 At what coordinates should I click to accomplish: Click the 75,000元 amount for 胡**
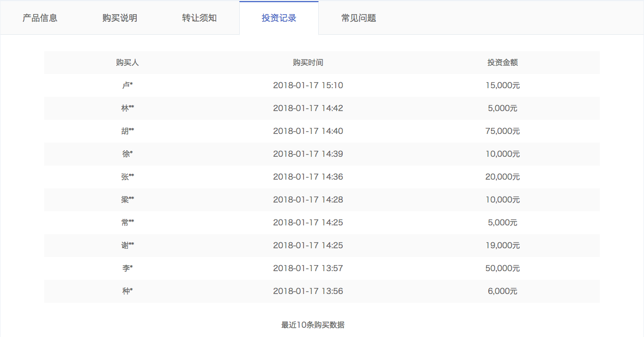[502, 131]
